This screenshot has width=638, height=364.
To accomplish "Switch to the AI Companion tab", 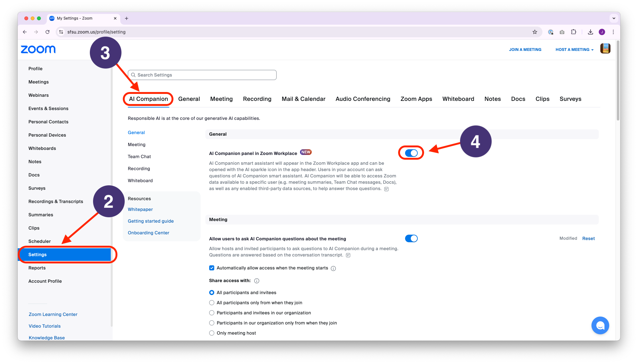I will pyautogui.click(x=148, y=99).
